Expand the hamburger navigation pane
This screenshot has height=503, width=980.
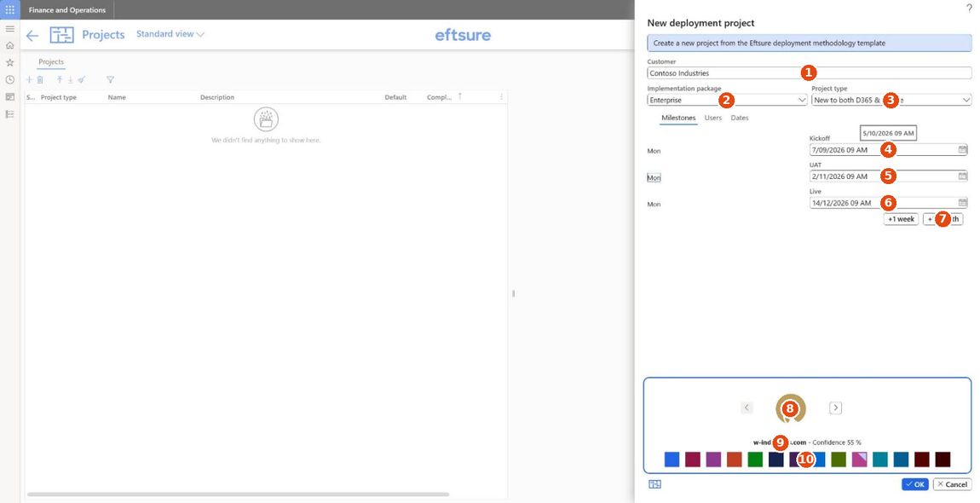10,29
